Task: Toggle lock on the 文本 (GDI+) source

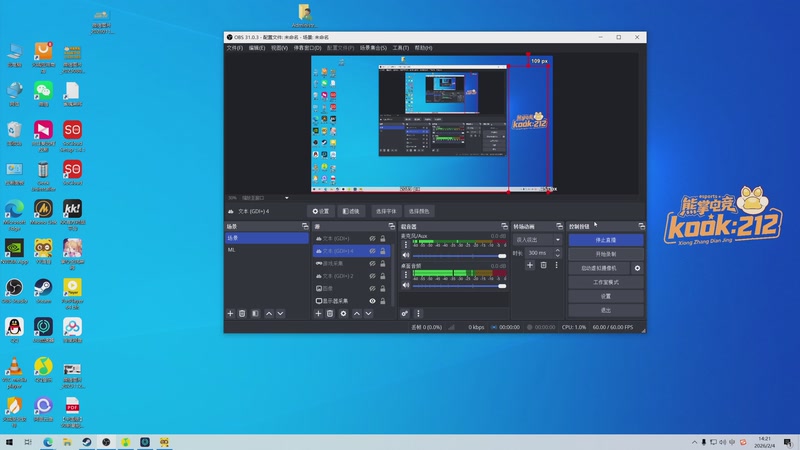Action: click(x=383, y=238)
